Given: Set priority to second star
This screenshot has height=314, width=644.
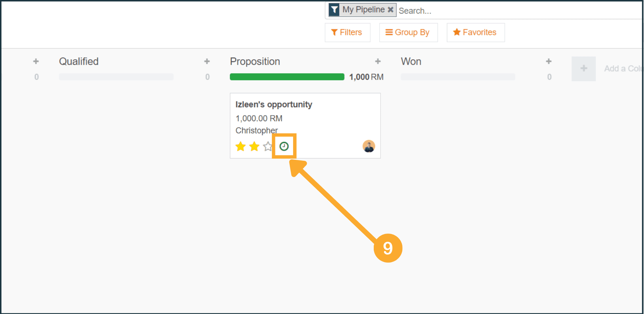Looking at the screenshot, I should pyautogui.click(x=254, y=146).
